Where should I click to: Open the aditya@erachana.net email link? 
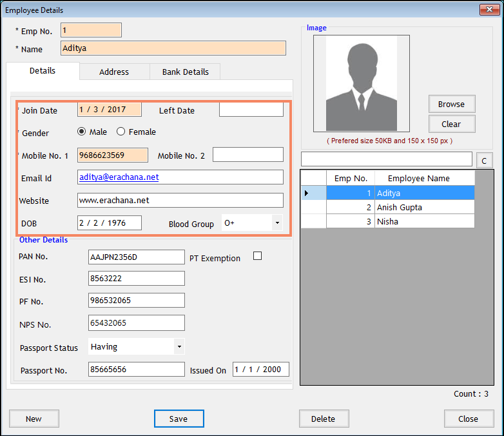point(119,177)
